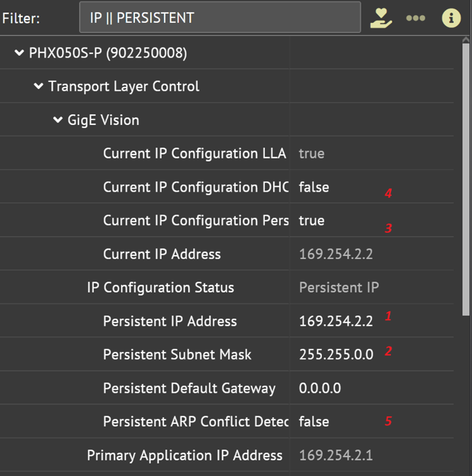The image size is (472, 476).
Task: Edit the Persistent Default Gateway value
Action: point(320,388)
